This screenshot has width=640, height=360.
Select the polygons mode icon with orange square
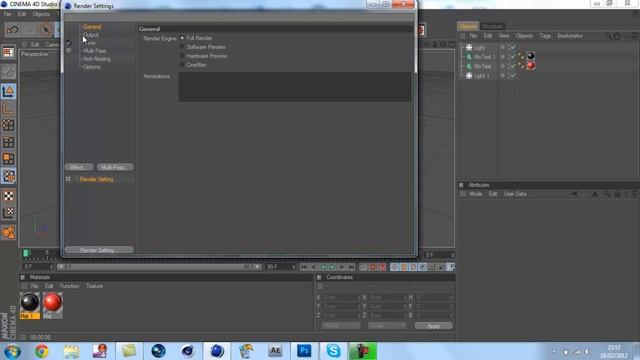8,159
